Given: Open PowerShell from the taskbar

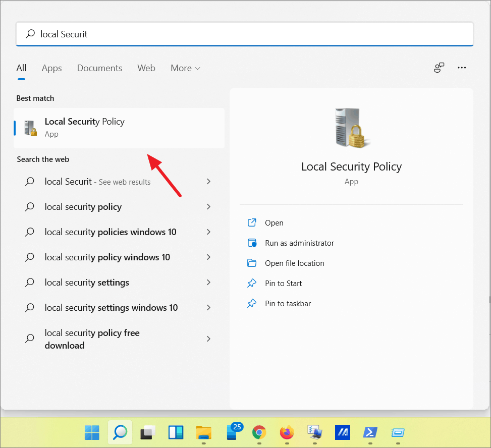Looking at the screenshot, I should coord(370,433).
